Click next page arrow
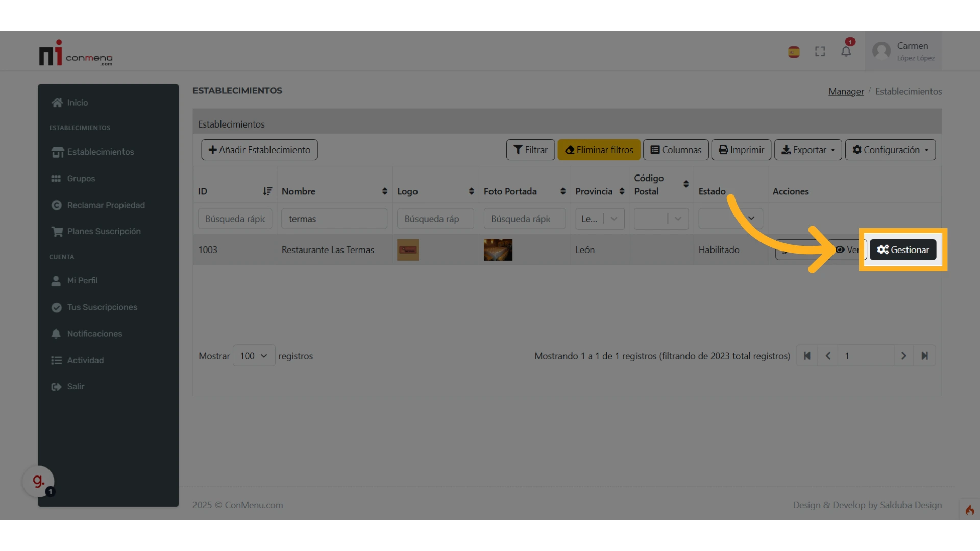Image resolution: width=980 pixels, height=551 pixels. [x=903, y=356]
